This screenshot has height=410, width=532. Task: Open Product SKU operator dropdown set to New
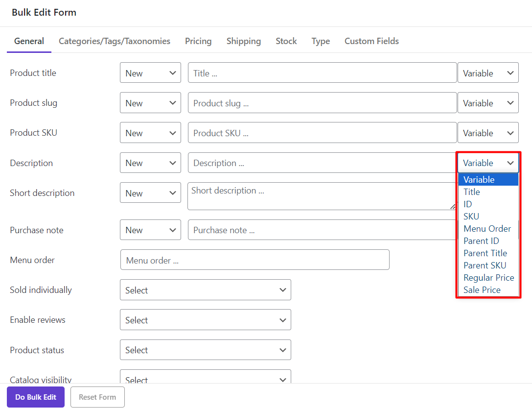150,132
